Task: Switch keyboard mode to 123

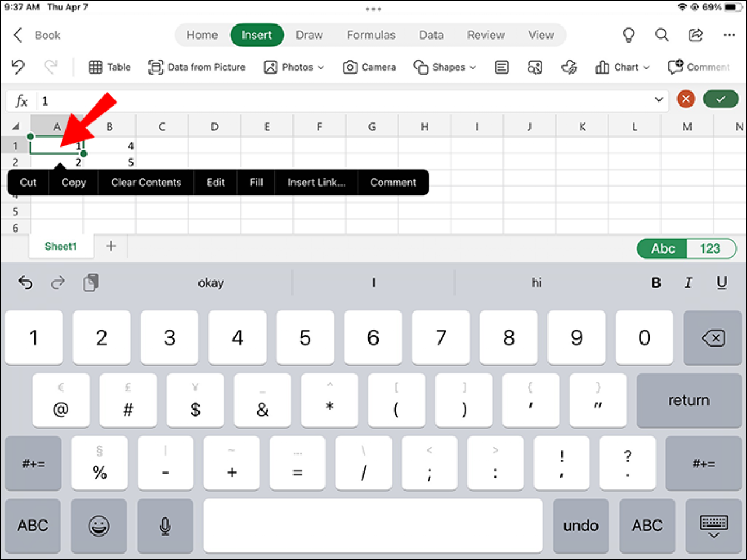Action: [711, 249]
